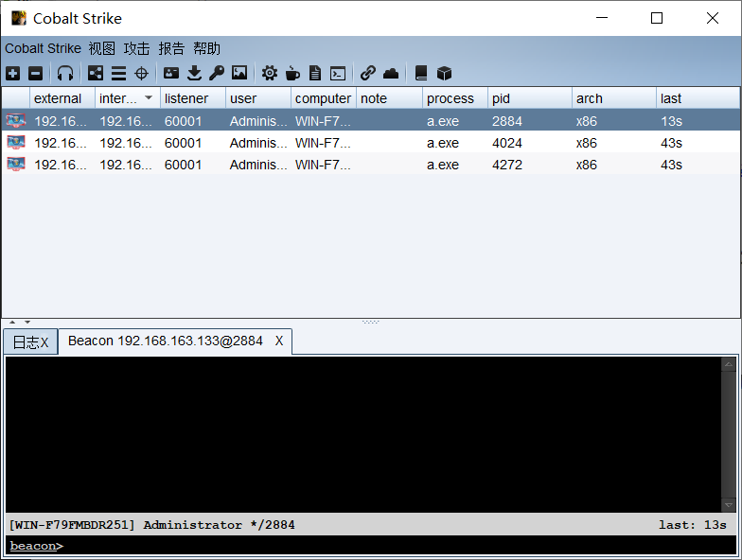Switch to pivot graph view icon
The height and width of the screenshot is (560, 742).
95,74
